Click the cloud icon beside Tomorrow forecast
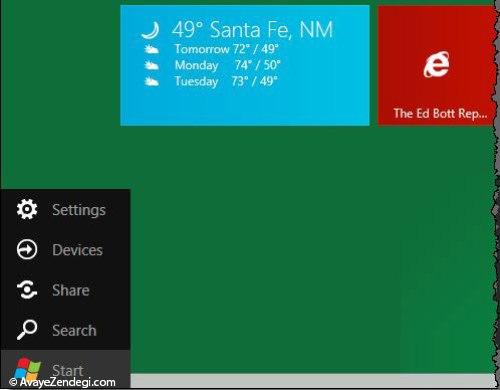Viewport: 500px width, 390px height. (x=151, y=49)
